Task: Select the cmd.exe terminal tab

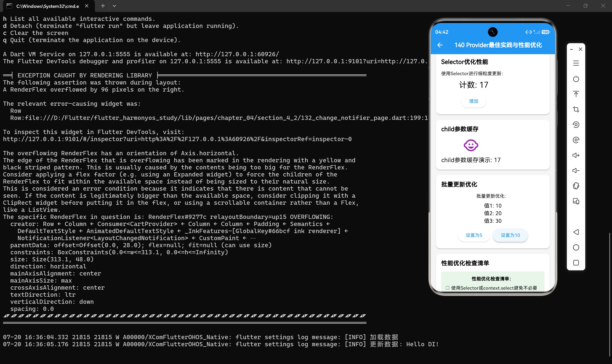Action: (49, 6)
